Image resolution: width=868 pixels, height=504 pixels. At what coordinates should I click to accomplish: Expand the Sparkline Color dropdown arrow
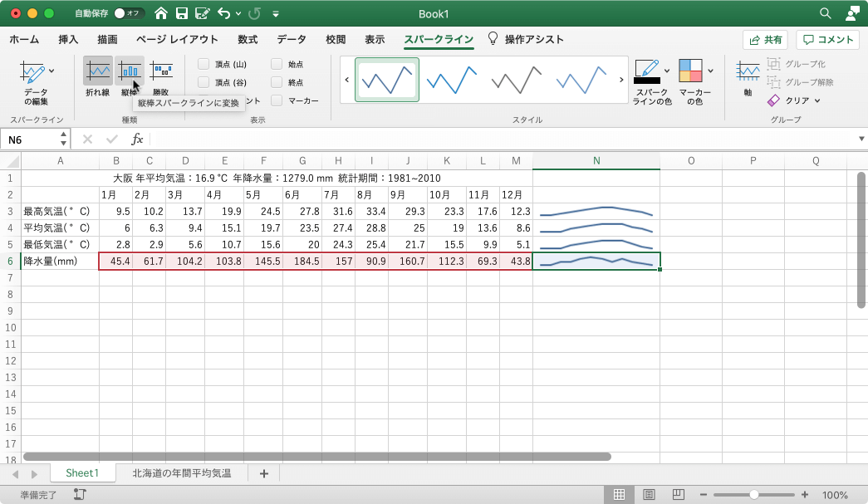[666, 71]
